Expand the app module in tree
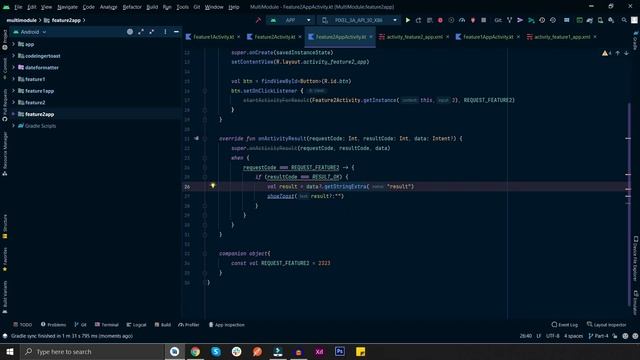Image resolution: width=640 pixels, height=360 pixels. tap(13, 44)
